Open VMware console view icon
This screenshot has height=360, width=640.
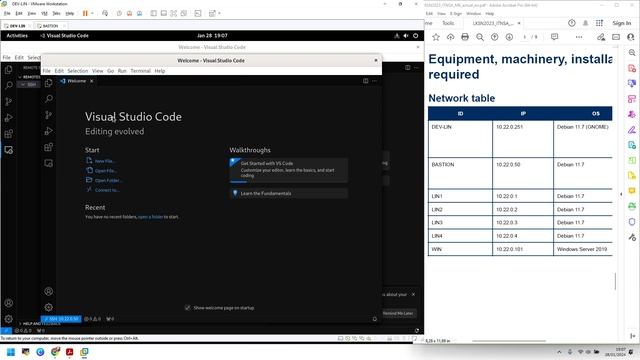(x=198, y=13)
